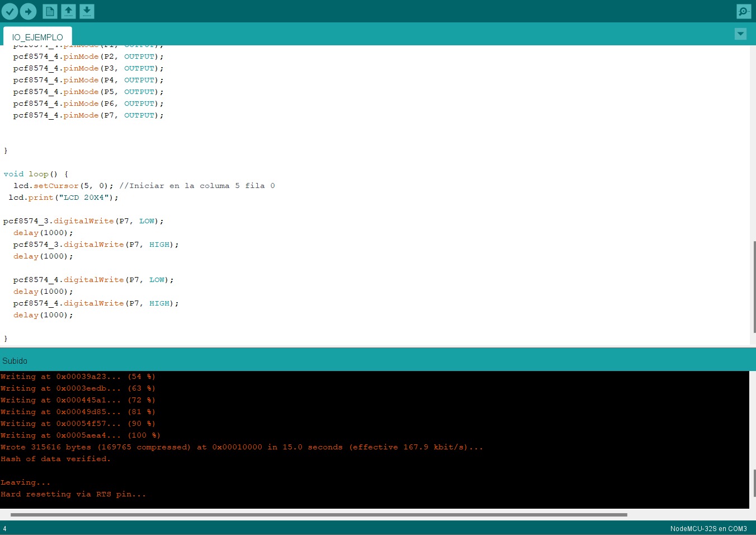Click the Hard resetting via RTS pin line
Viewport: 756px width, 535px height.
[73, 494]
